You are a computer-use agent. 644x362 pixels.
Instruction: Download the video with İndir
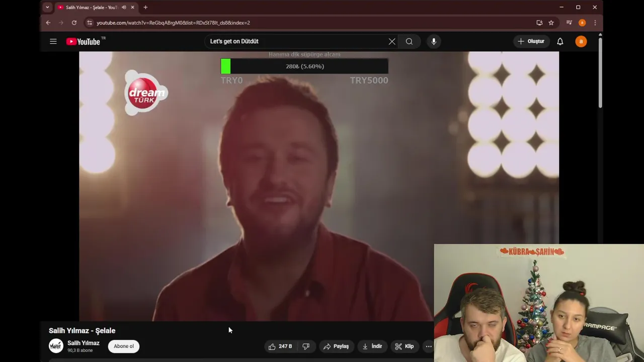pyautogui.click(x=372, y=346)
